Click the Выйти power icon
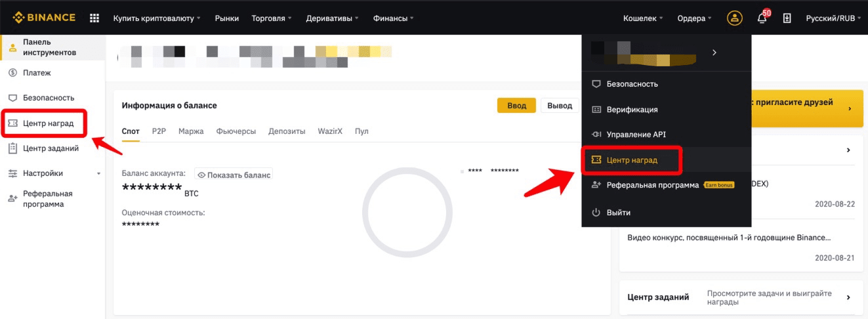This screenshot has height=319, width=868. pos(596,213)
